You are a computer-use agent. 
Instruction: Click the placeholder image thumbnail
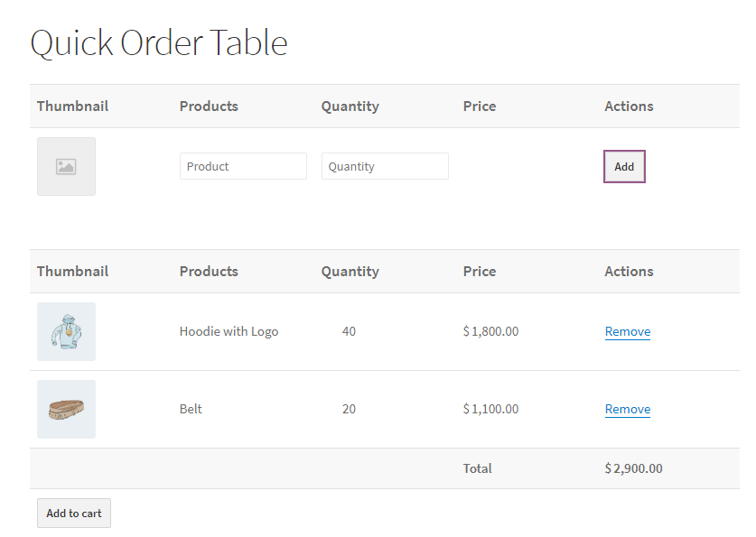click(66, 167)
